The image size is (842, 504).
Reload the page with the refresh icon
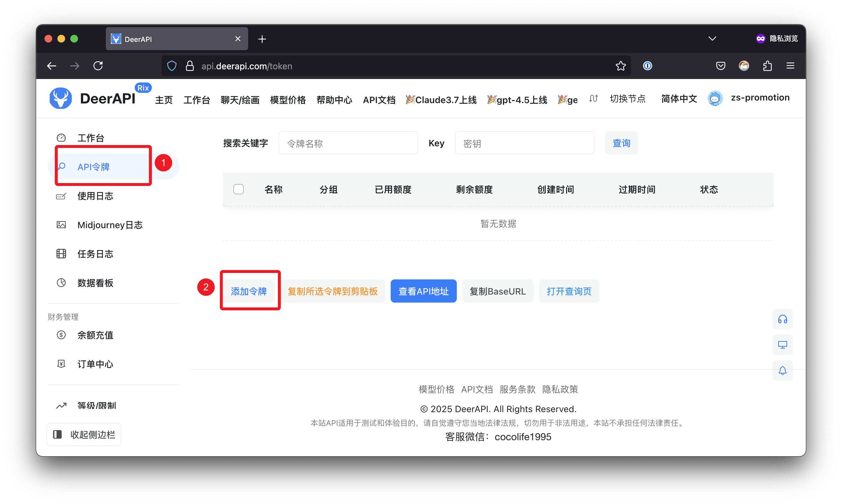98,66
